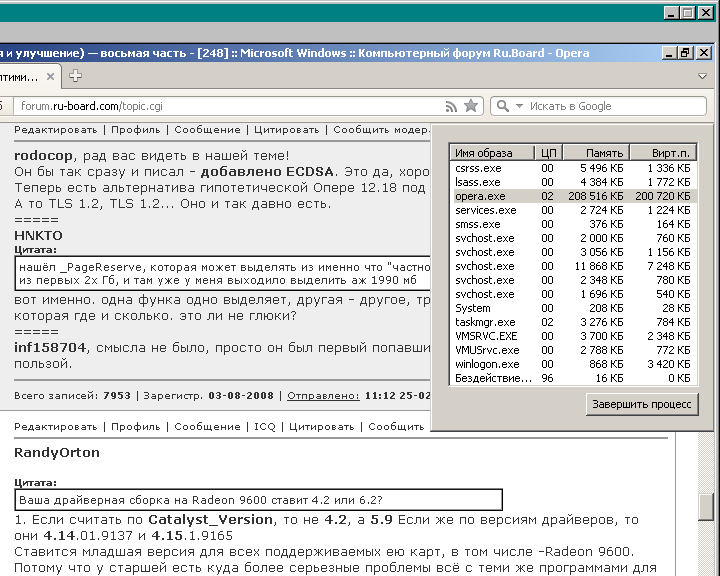720x576 pixels.
Task: Select lsass.exe process row
Action: pos(573,182)
